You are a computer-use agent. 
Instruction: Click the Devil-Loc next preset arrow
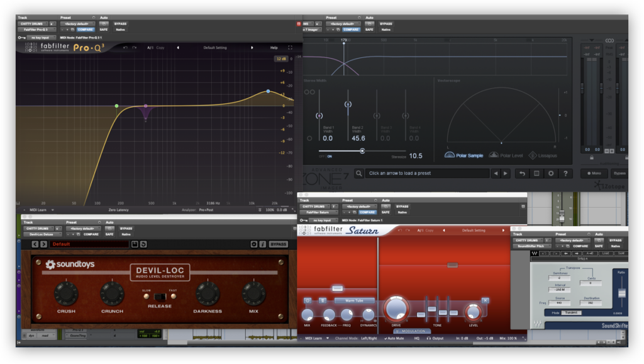[43, 244]
